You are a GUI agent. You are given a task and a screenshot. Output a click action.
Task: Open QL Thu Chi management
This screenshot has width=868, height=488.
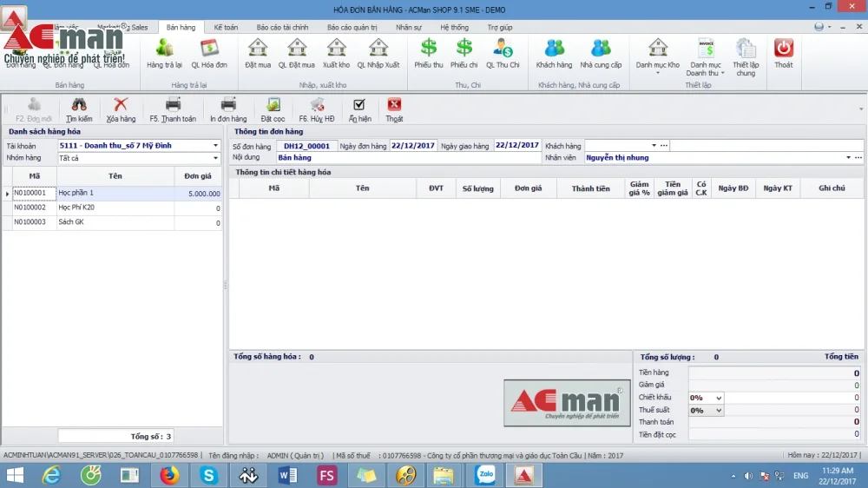[503, 54]
